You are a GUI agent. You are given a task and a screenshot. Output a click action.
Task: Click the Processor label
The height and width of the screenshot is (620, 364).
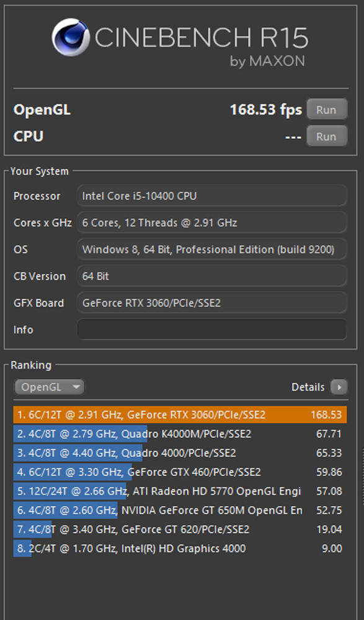coord(37,196)
